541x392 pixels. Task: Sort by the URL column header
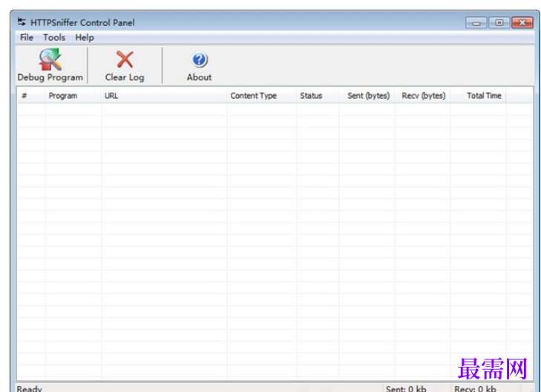click(163, 96)
